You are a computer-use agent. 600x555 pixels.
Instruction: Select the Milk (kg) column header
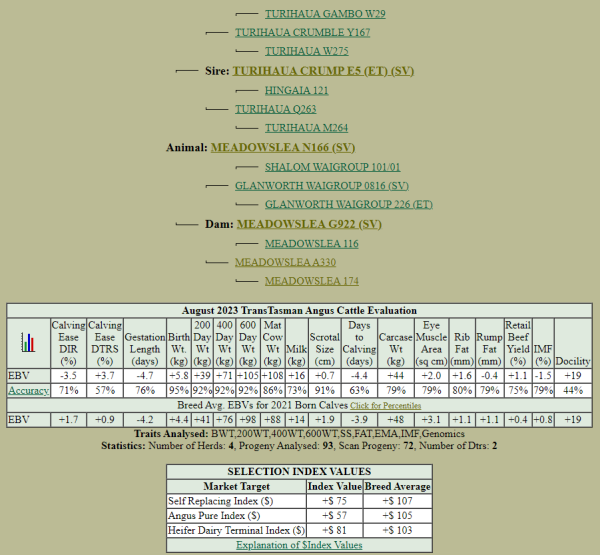(x=297, y=343)
